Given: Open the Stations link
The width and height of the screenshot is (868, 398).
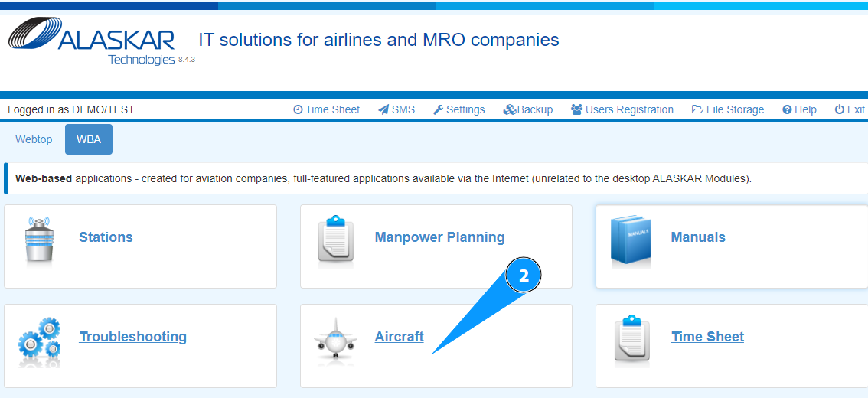Looking at the screenshot, I should coord(106,237).
